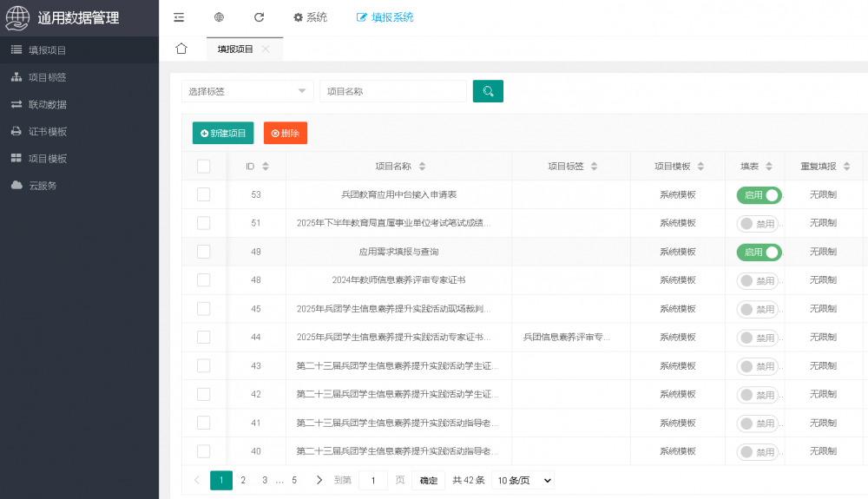The image size is (868, 499).
Task: Switch to 填报系统 in top navigation
Action: [x=385, y=17]
